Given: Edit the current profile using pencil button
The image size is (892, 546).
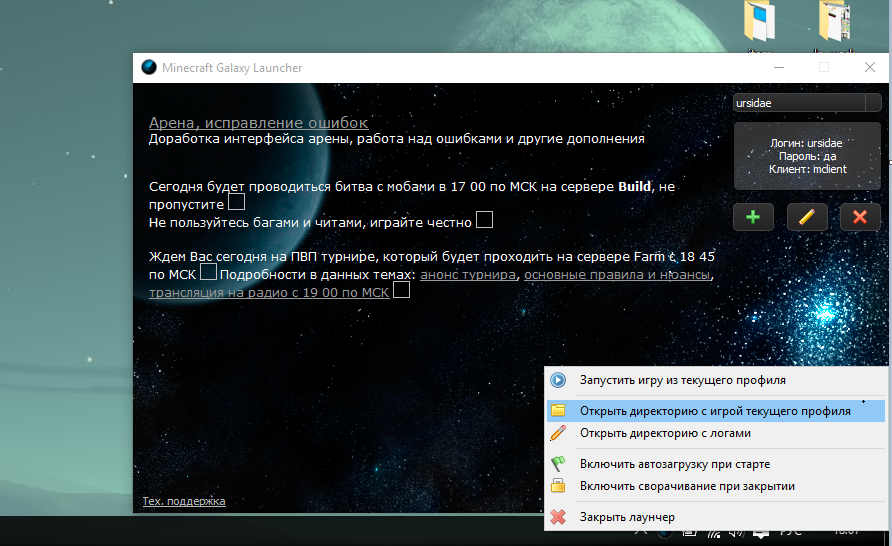Looking at the screenshot, I should [807, 217].
